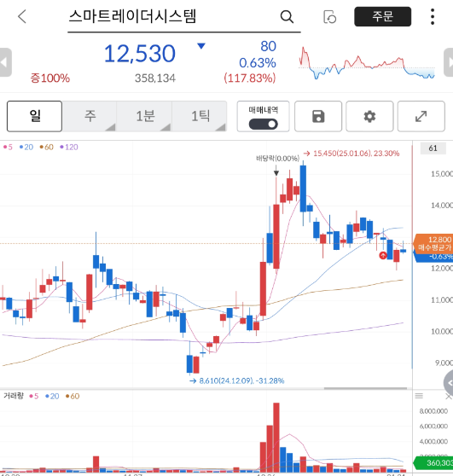The image size is (453, 476).
Task: Open chart settings gear icon
Action: pyautogui.click(x=369, y=116)
